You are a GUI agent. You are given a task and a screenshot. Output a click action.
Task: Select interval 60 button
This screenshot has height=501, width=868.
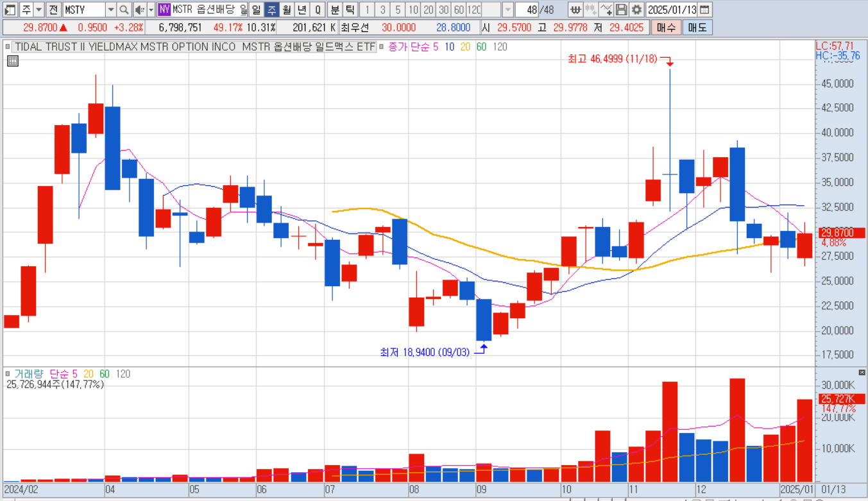tap(459, 10)
